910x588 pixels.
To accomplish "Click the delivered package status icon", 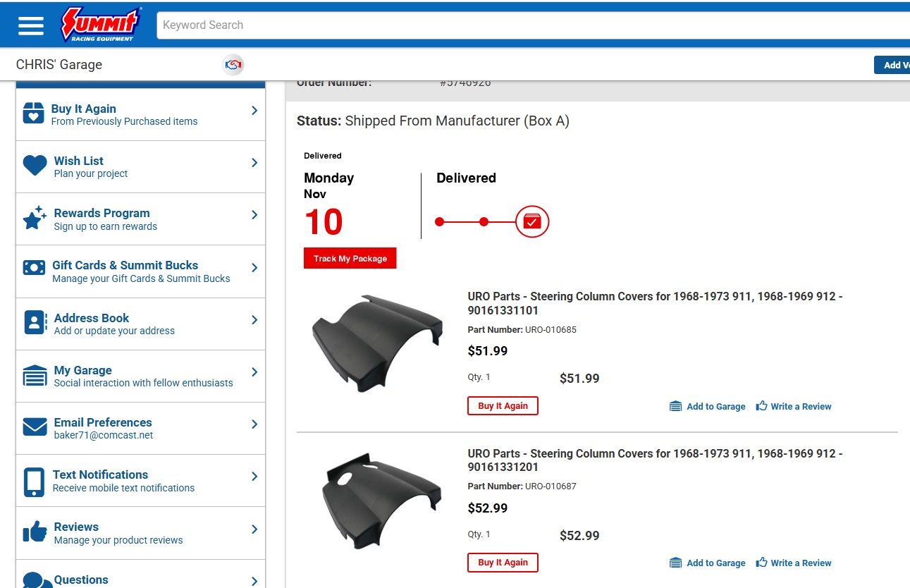I will coord(532,222).
